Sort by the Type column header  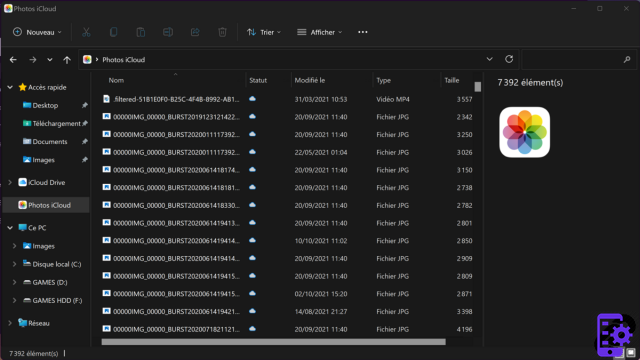pos(383,80)
